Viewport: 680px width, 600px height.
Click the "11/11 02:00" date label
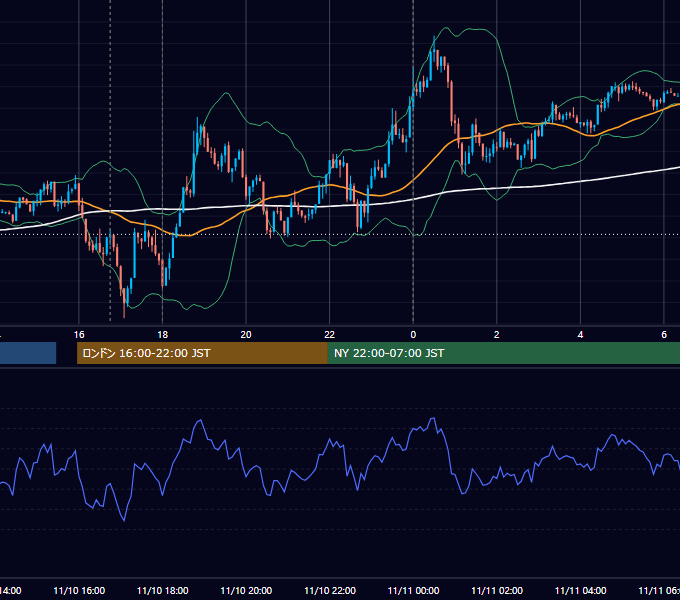tap(497, 590)
